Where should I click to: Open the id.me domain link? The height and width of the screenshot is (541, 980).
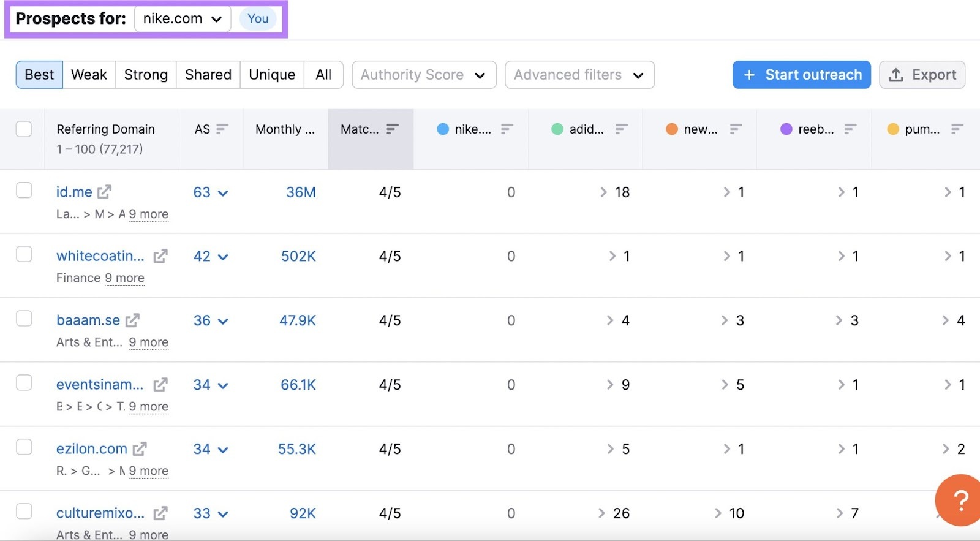point(74,192)
